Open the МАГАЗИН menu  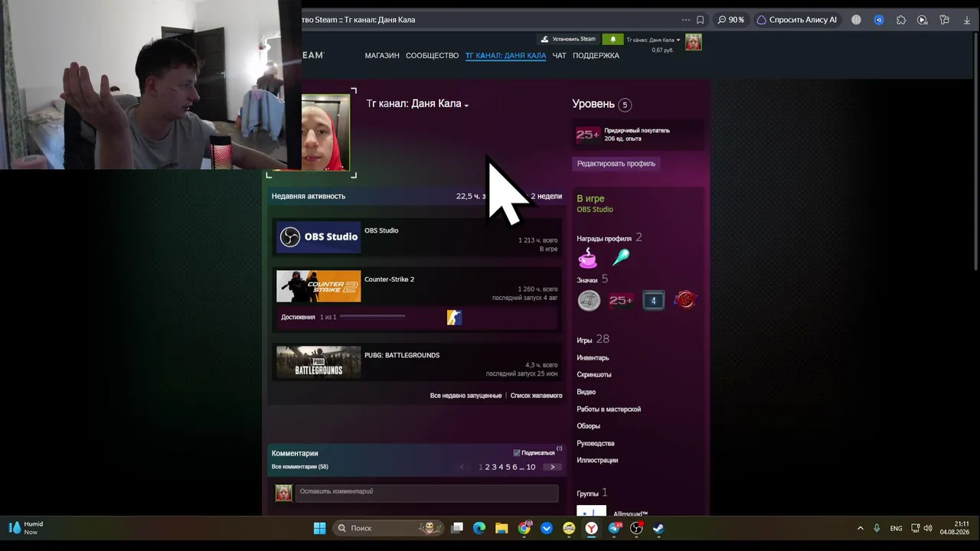click(382, 55)
